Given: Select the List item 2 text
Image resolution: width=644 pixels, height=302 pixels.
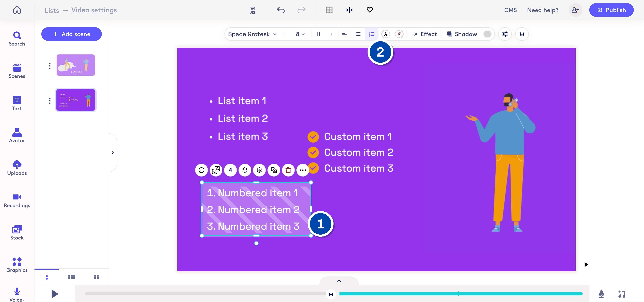Looking at the screenshot, I should [243, 118].
